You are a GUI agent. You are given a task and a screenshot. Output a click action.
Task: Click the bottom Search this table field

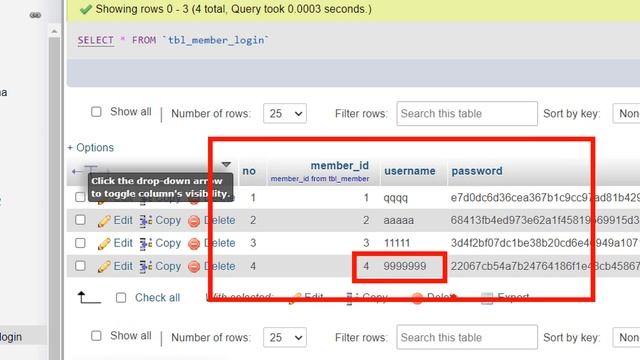pyautogui.click(x=467, y=338)
